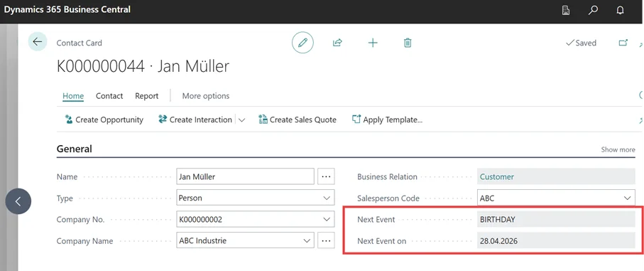
Task: Click ellipsis beside Company Name
Action: [326, 240]
